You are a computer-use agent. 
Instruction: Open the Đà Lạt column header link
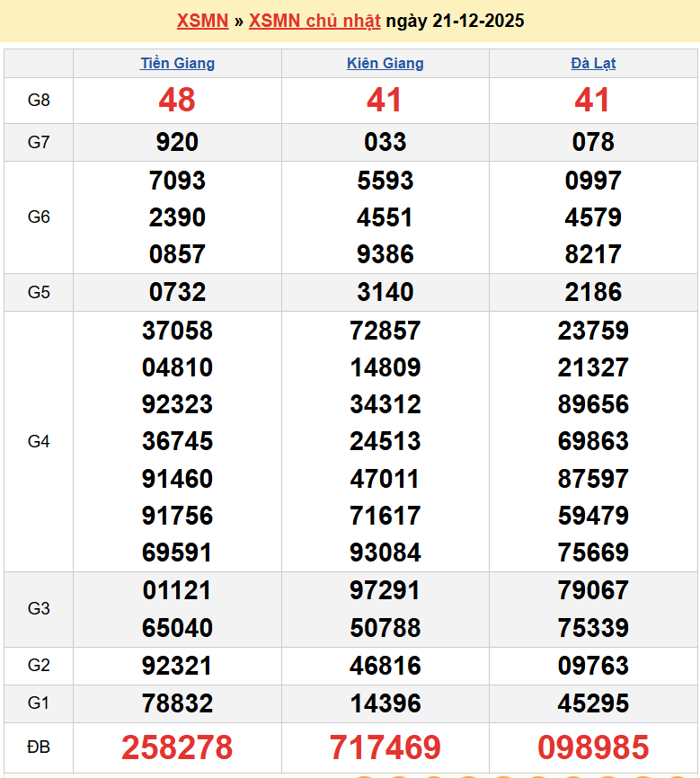pos(593,63)
